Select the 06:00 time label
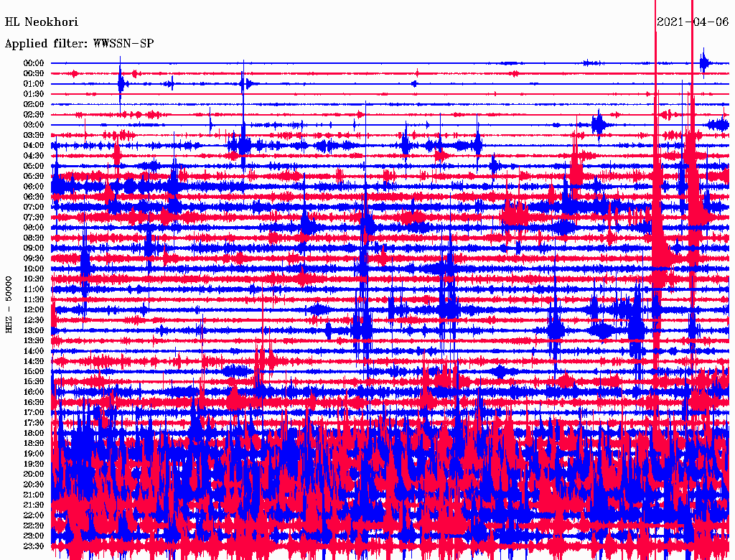 (34, 187)
